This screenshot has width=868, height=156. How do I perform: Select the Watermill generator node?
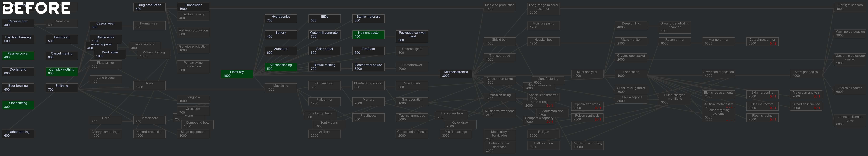[325, 35]
